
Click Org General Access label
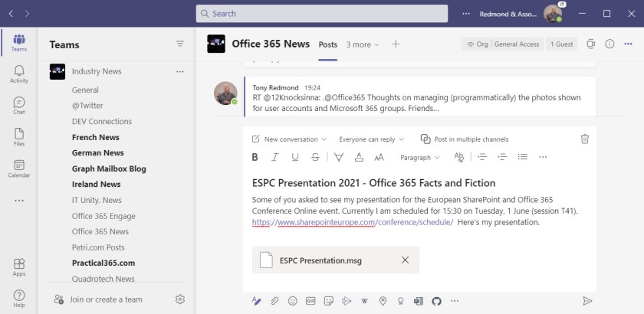tap(503, 44)
